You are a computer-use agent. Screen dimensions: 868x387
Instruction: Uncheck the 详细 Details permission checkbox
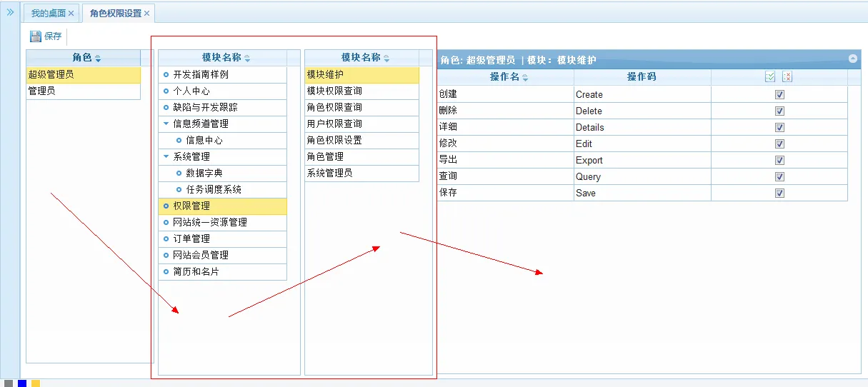click(779, 127)
